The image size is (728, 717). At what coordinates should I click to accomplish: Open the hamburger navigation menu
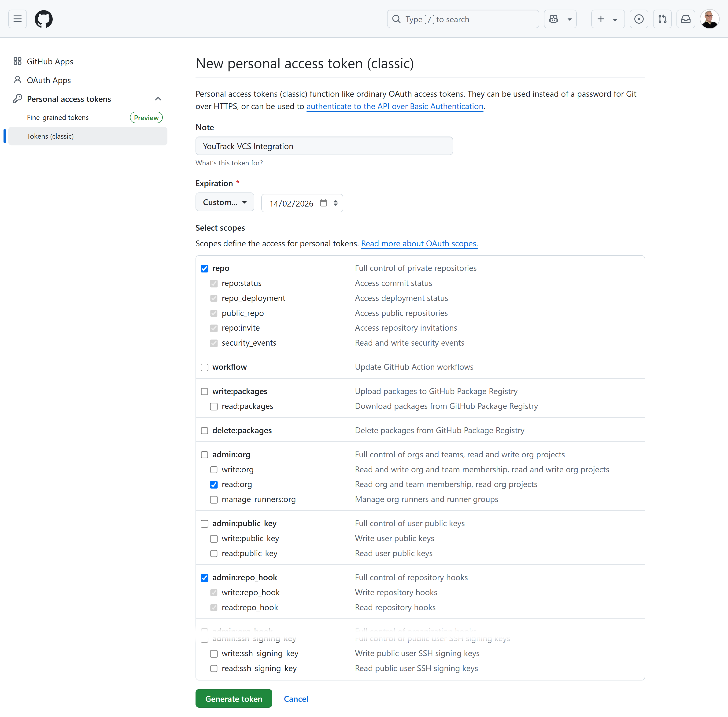[17, 19]
